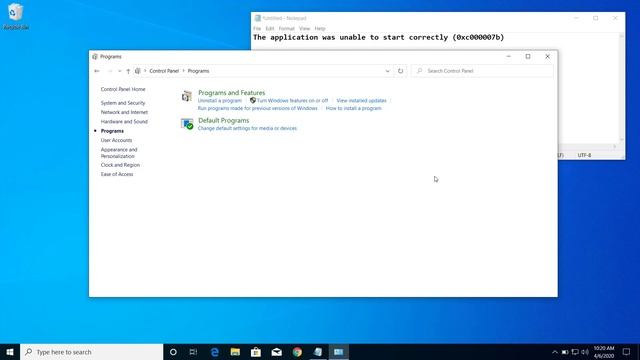640x360 pixels.
Task: Open the taskbar clock and date
Action: 604,352
